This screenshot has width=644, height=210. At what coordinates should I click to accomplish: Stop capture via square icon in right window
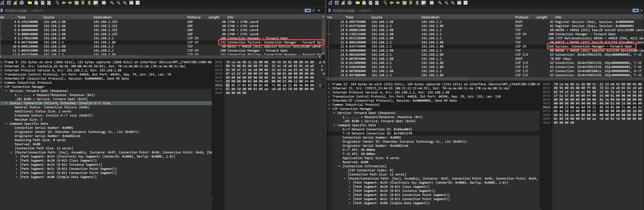click(x=337, y=3)
